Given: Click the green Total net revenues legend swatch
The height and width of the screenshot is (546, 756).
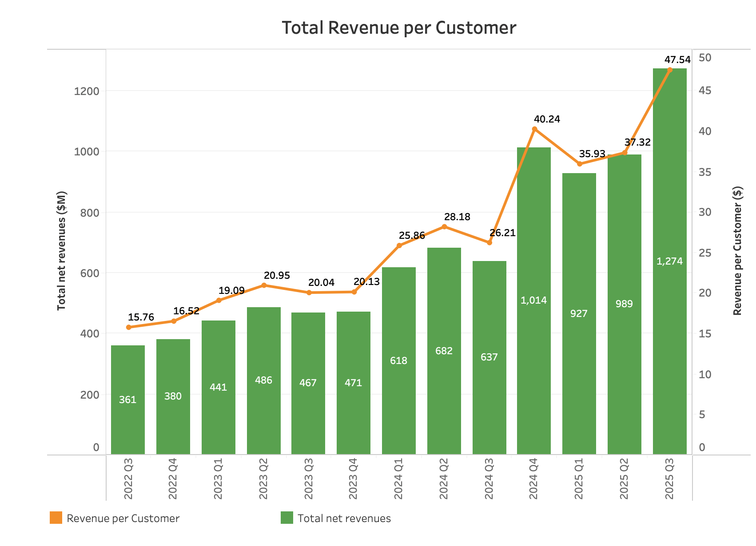Looking at the screenshot, I should click(x=287, y=517).
